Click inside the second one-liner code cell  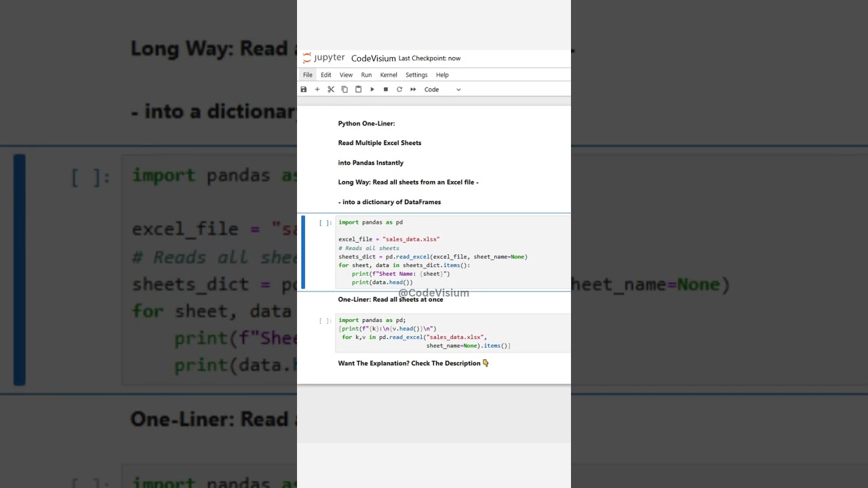click(x=452, y=333)
